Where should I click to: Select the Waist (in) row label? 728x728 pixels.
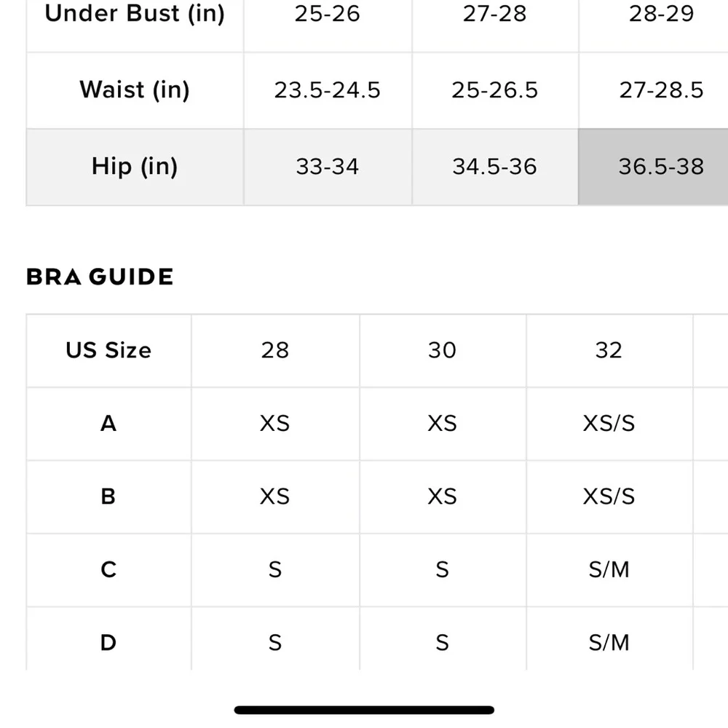pos(135,90)
